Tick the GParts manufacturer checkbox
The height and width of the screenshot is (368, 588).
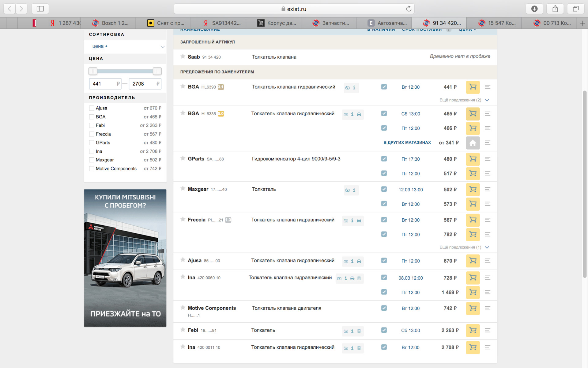(92, 143)
